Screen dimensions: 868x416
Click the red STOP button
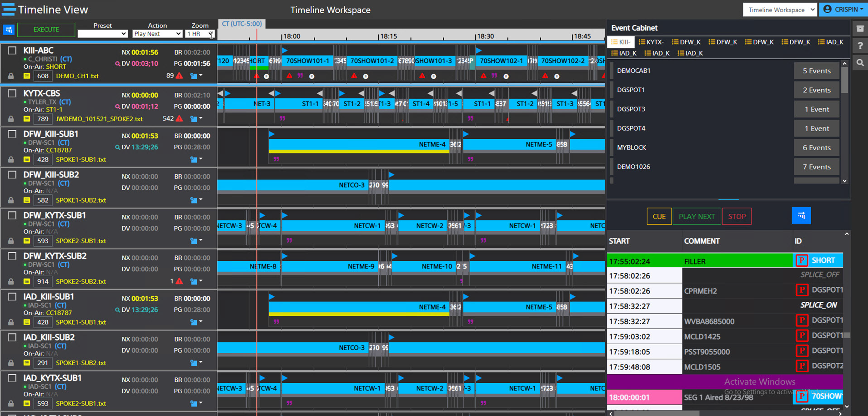(x=737, y=216)
